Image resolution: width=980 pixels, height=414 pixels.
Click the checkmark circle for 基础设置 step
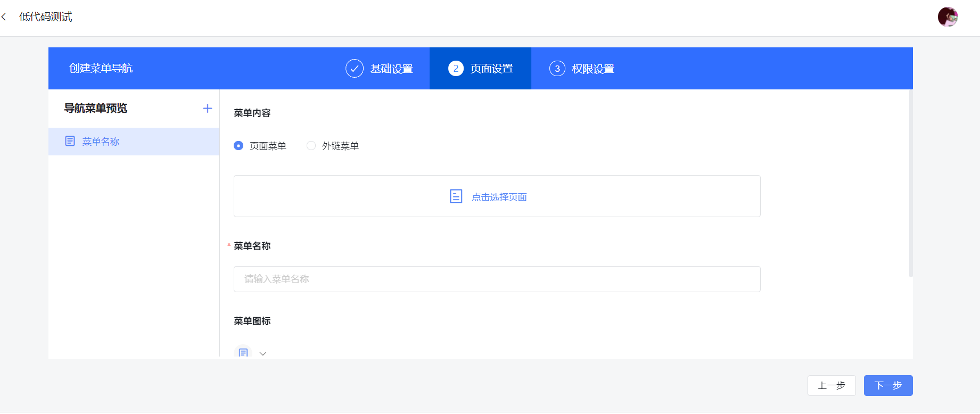[x=355, y=69]
